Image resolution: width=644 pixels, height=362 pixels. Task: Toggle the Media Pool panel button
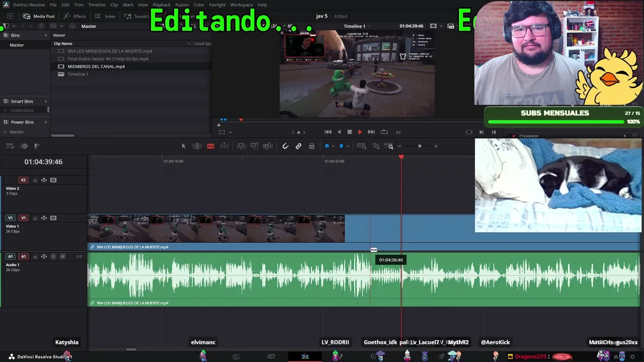[x=39, y=16]
